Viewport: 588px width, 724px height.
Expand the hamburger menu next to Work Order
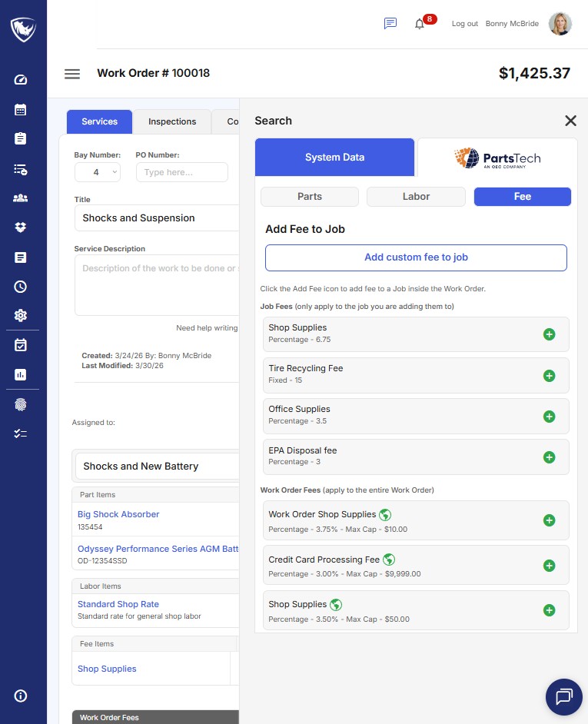pos(72,74)
